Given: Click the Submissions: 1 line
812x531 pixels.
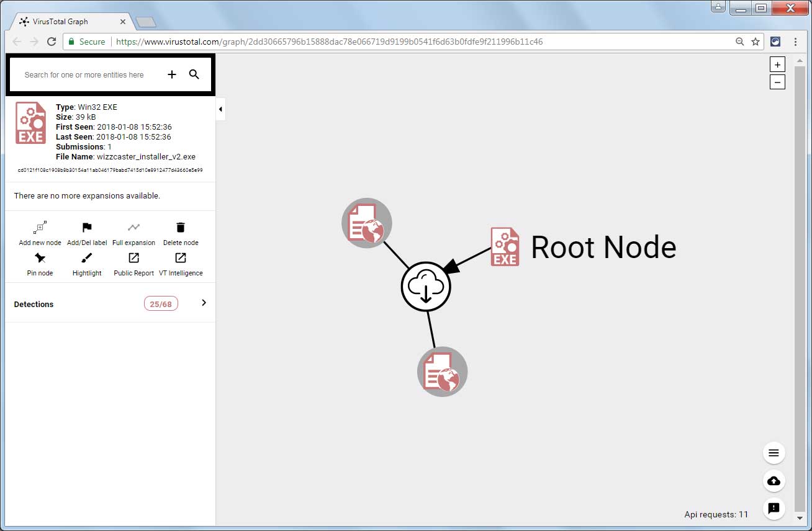Looking at the screenshot, I should pyautogui.click(x=84, y=147).
